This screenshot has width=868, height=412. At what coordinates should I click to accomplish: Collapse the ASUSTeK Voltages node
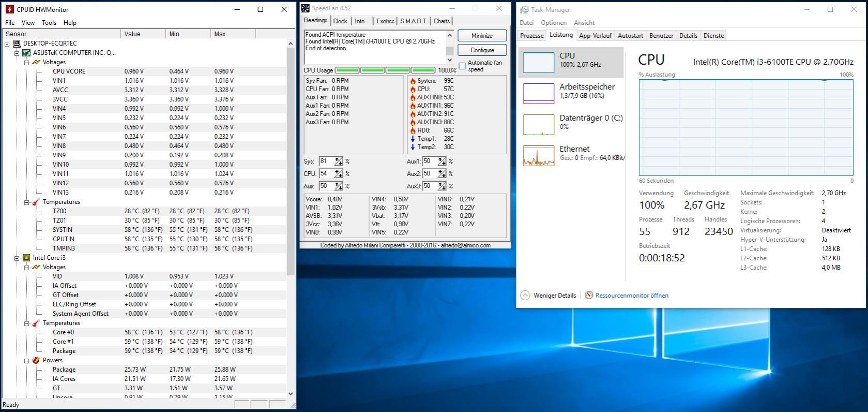click(26, 62)
